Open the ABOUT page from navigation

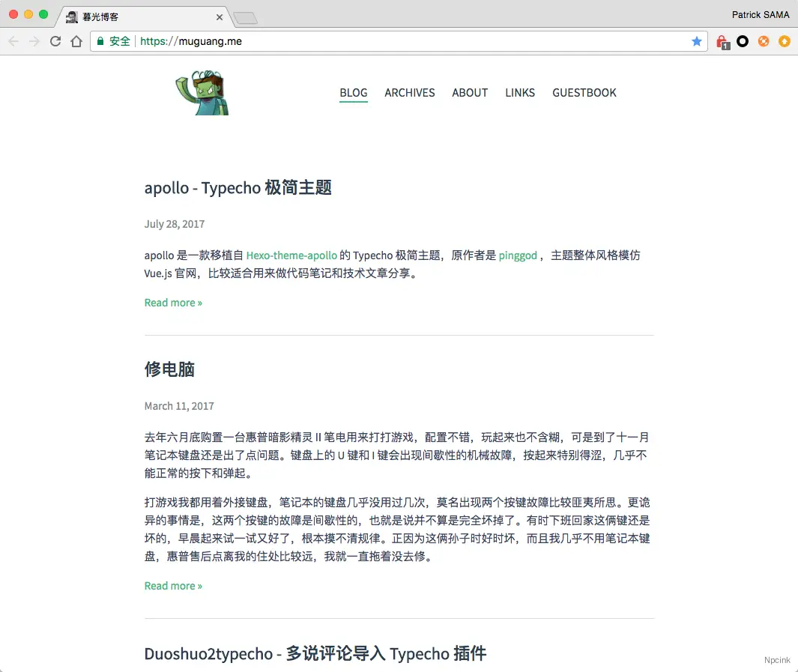pos(470,93)
